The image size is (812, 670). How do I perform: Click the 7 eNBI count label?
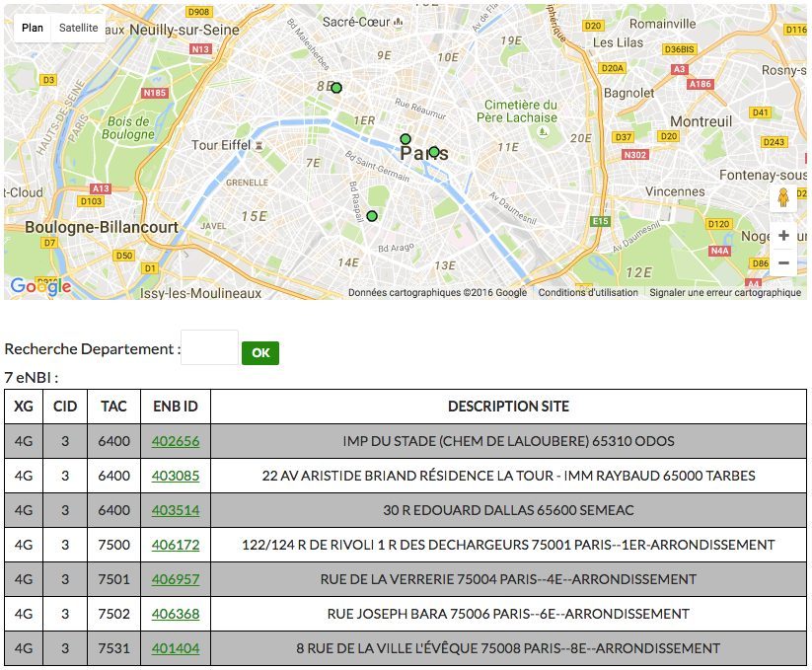31,378
